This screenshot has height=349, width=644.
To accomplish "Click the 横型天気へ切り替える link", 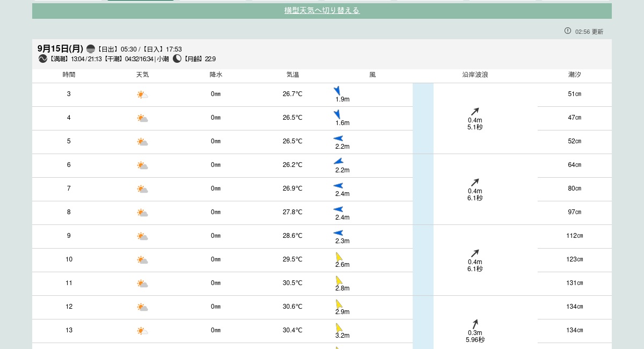I will [321, 11].
